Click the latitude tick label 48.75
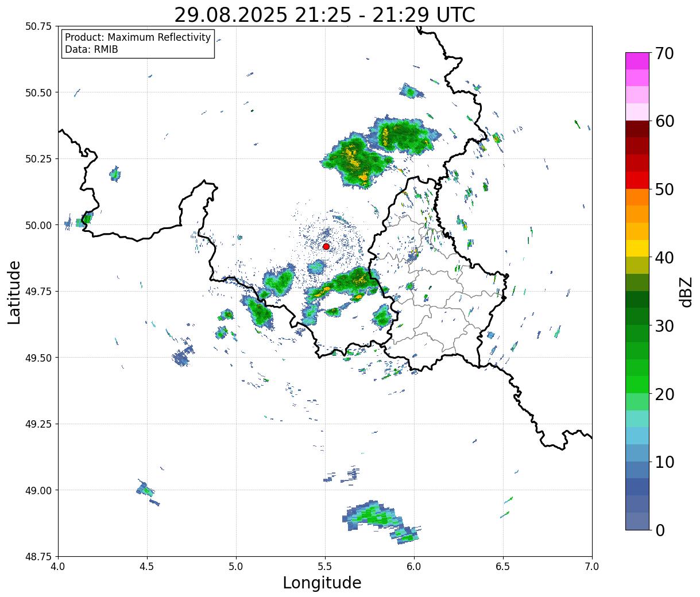The image size is (700, 597). [38, 557]
